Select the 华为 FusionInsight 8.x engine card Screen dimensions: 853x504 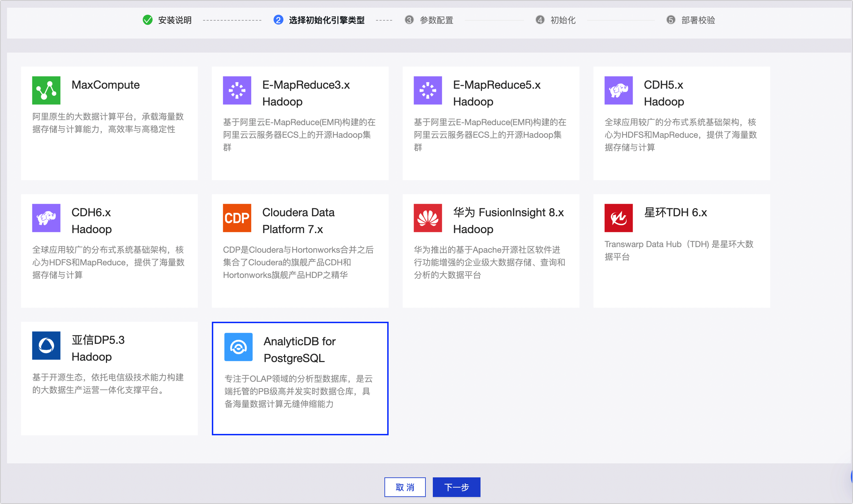[491, 251]
